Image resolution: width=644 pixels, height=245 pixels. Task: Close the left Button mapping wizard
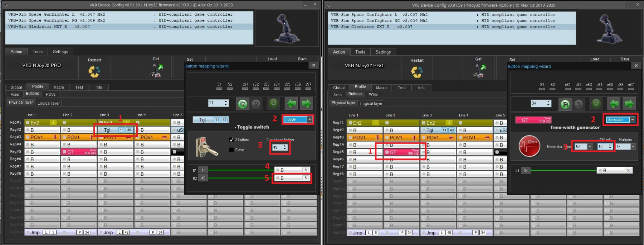pyautogui.click(x=314, y=65)
